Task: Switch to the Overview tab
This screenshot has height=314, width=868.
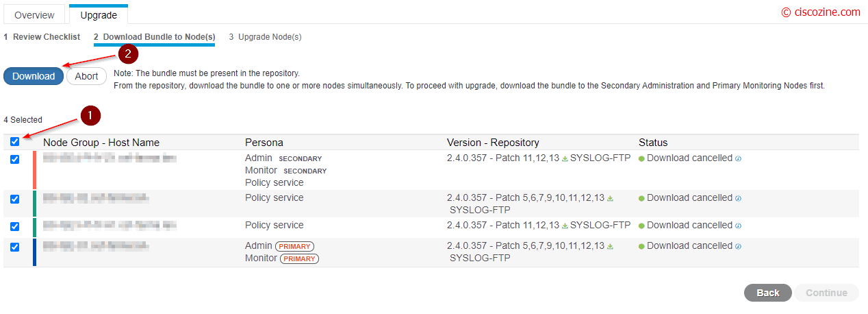Action: [35, 14]
